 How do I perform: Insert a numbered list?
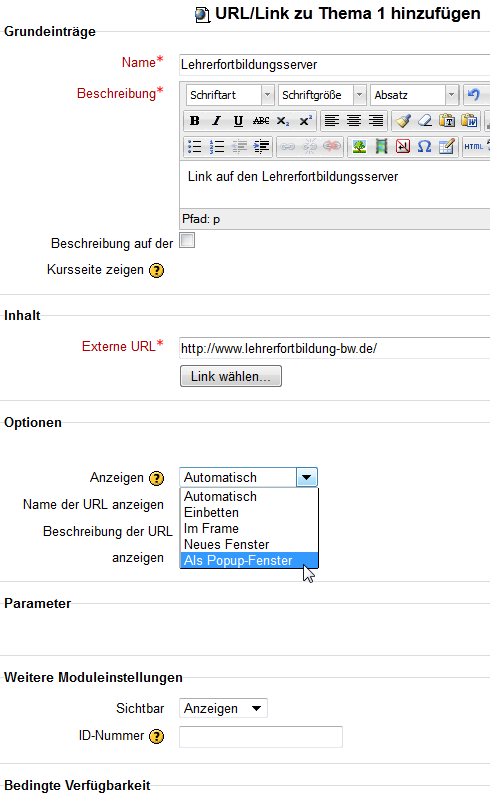coord(217,147)
